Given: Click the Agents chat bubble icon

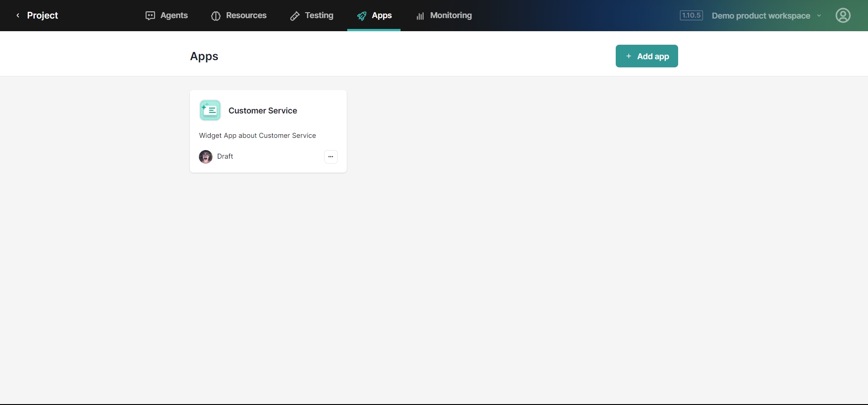Looking at the screenshot, I should coord(150,16).
